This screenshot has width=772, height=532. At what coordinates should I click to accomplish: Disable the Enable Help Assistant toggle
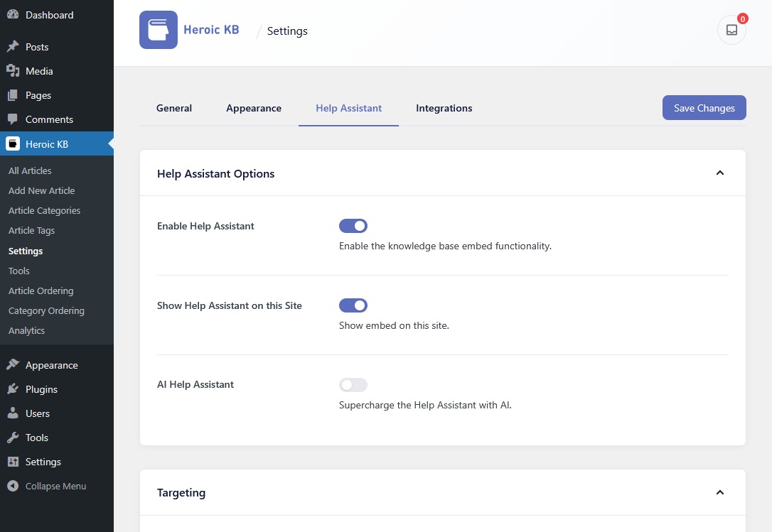353,226
